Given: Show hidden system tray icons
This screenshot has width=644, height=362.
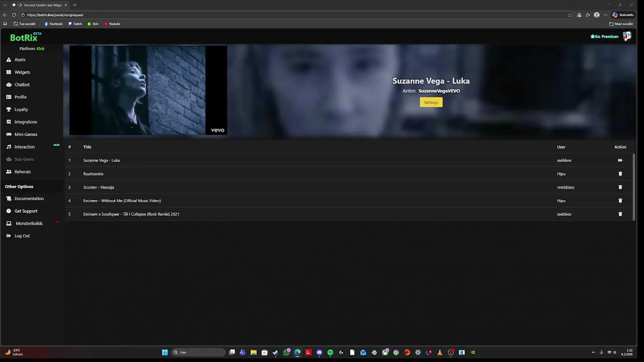Looking at the screenshot, I should click(x=593, y=352).
